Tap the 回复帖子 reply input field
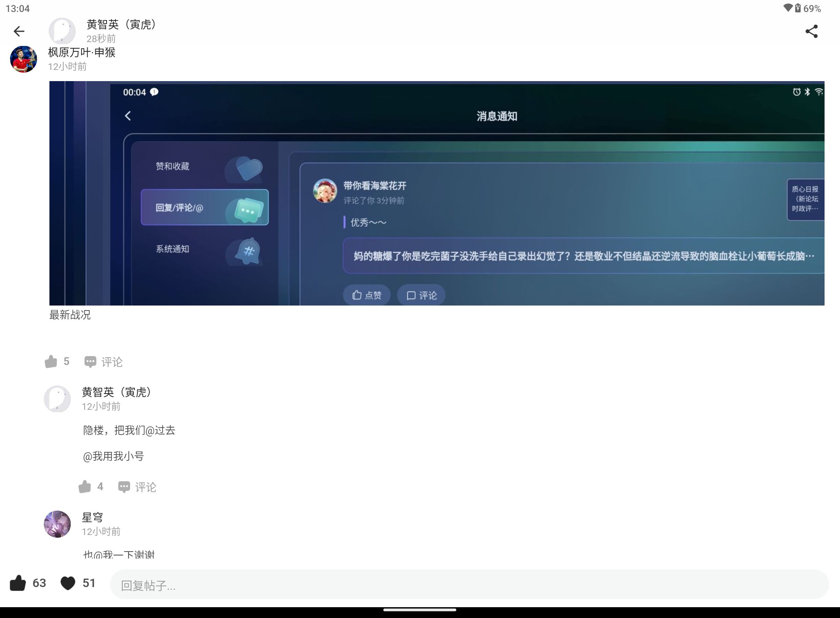Viewport: 840px width, 618px height. (469, 584)
